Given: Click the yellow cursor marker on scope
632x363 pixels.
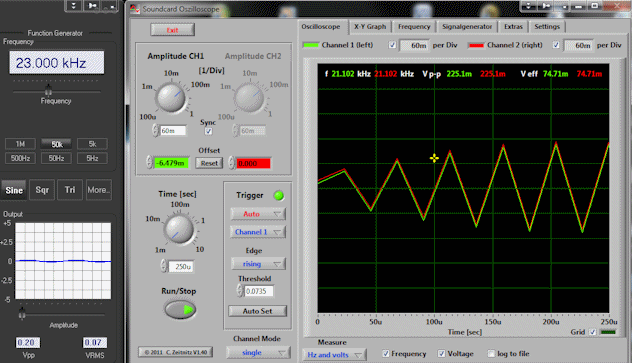Looking at the screenshot, I should pos(434,158).
